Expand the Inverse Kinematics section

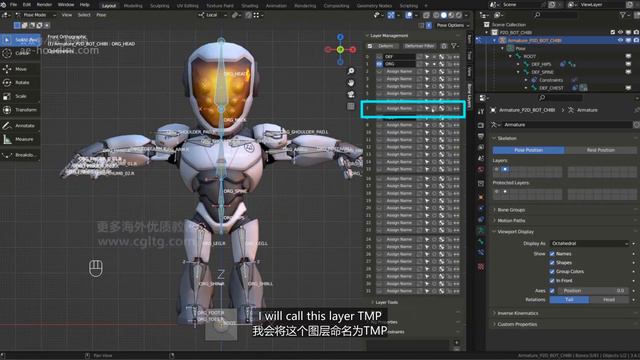(x=517, y=313)
